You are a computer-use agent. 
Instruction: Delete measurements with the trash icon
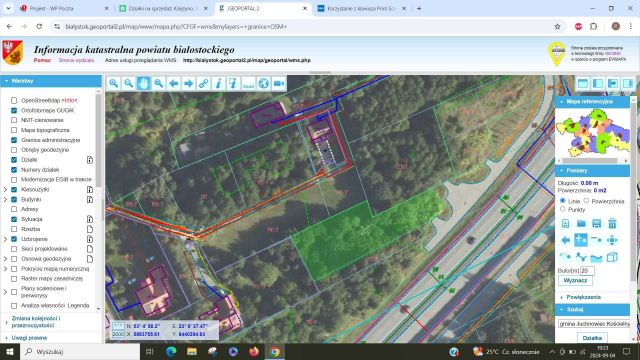pos(612,223)
